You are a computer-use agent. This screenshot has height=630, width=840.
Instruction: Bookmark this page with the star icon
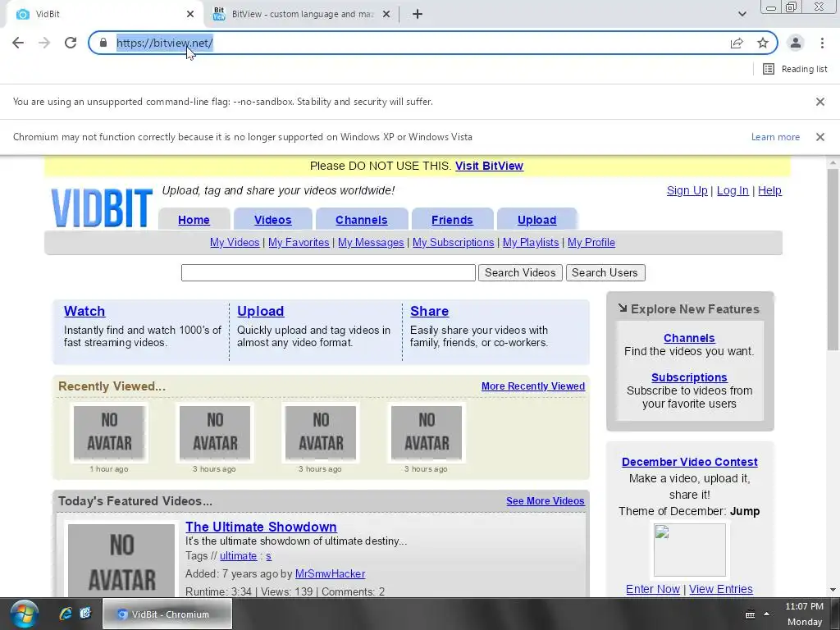tap(763, 43)
